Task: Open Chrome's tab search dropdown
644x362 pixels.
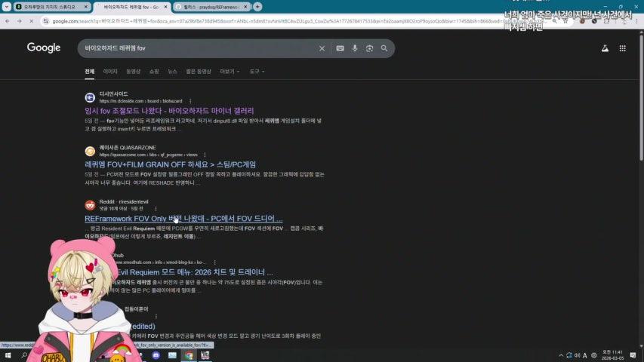Action: [7, 7]
